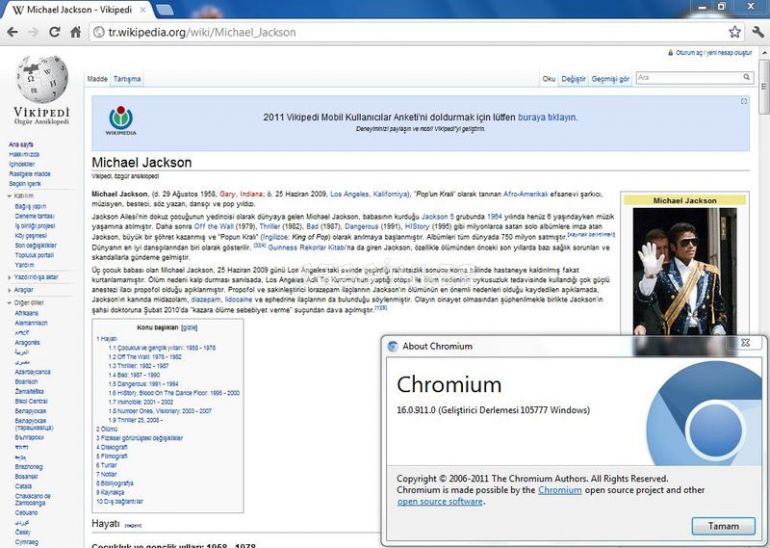Open the 'Değiştir' edit tab

(x=574, y=79)
